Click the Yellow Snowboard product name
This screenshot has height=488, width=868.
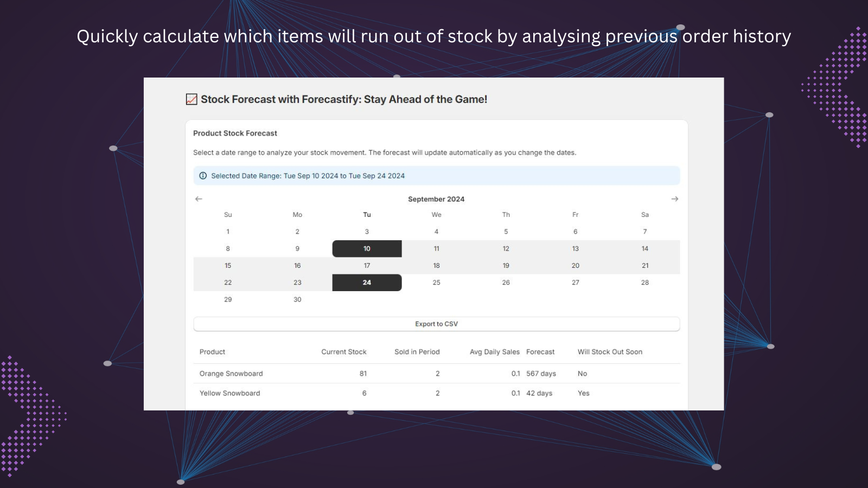point(229,393)
